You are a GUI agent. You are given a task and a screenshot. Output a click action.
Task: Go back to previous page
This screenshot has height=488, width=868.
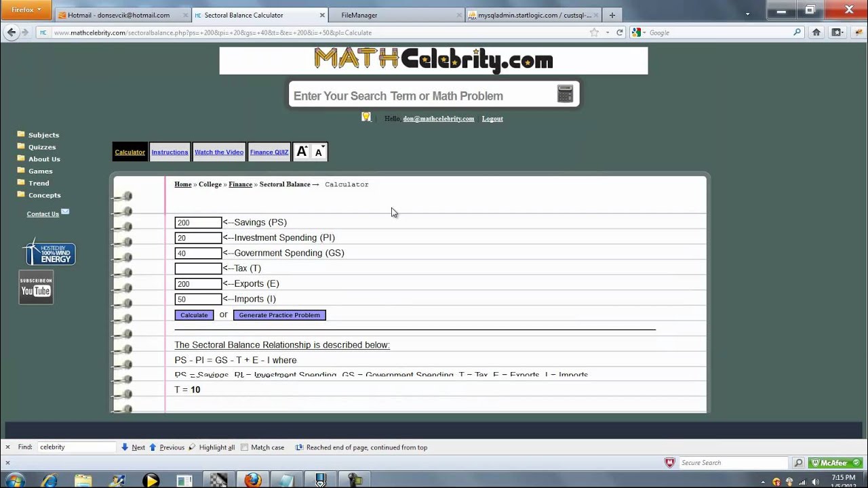coord(11,32)
